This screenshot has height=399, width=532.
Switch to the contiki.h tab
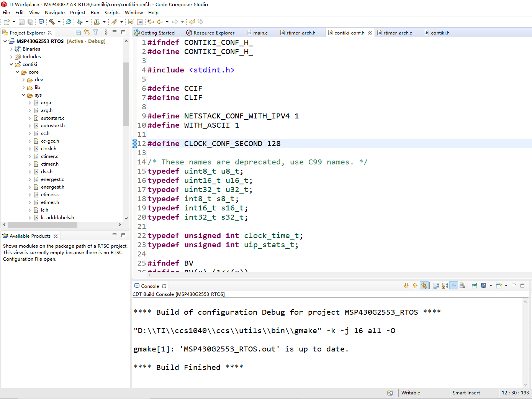[437, 33]
